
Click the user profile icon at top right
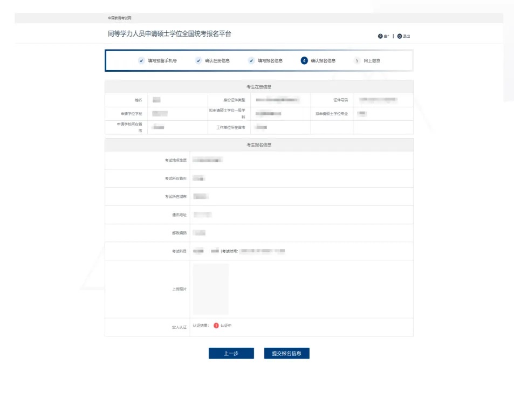380,36
